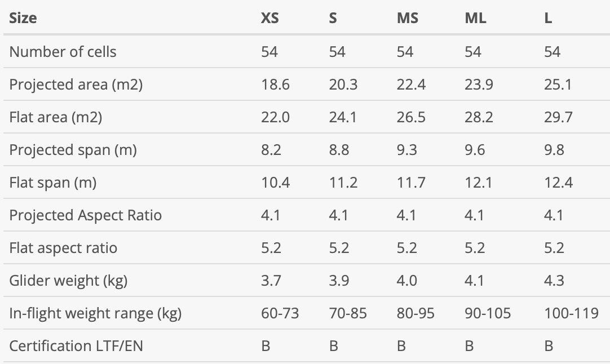Viewport: 610px width, 364px height.
Task: Select Projected area value 23.9
Action: 479,85
